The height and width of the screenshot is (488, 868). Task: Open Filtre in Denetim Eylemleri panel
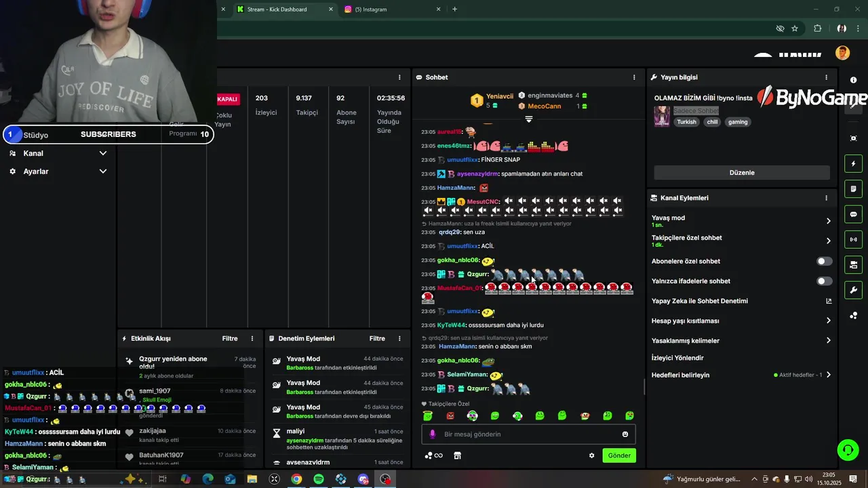(x=377, y=338)
